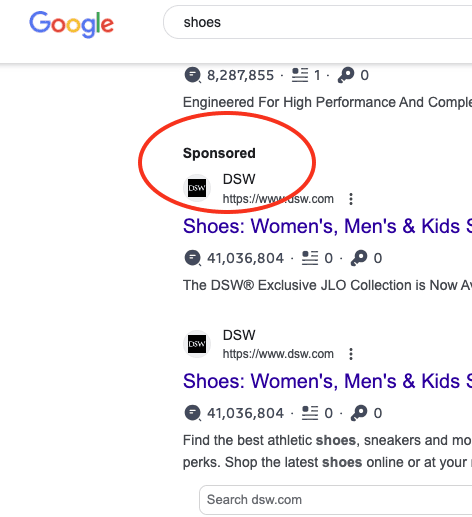Click search volume icon above "Find the best athletic"
The image size is (472, 517).
[193, 413]
